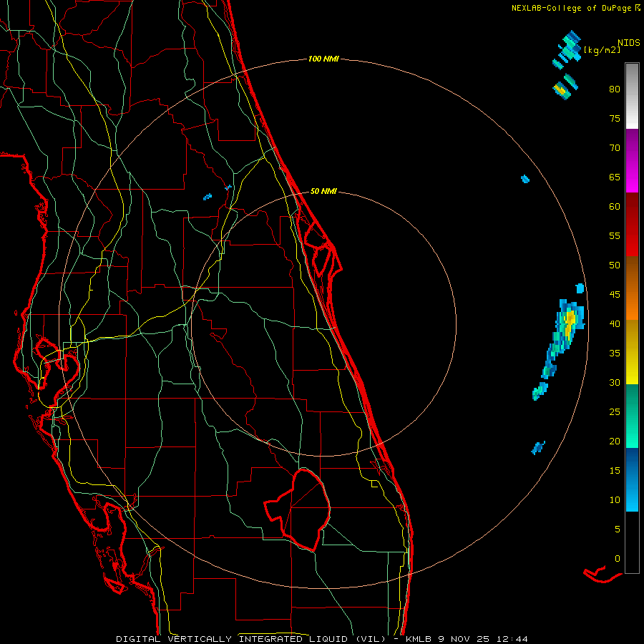Click the 55 value on the color scale
The width and height of the screenshot is (644, 644).
point(615,235)
